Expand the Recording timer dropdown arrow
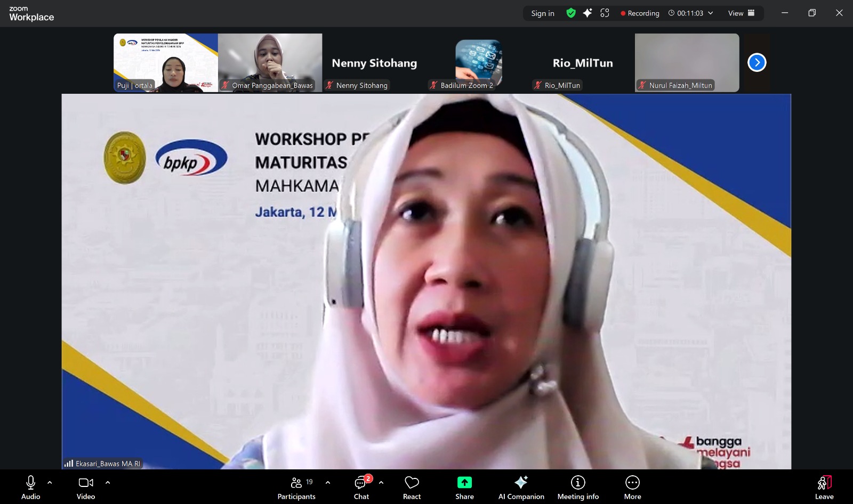This screenshot has height=504, width=853. 711,13
